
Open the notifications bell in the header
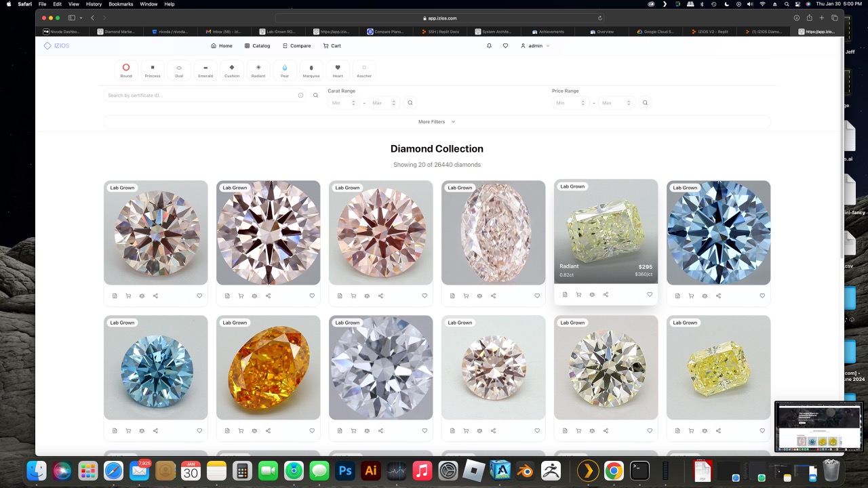pyautogui.click(x=489, y=46)
